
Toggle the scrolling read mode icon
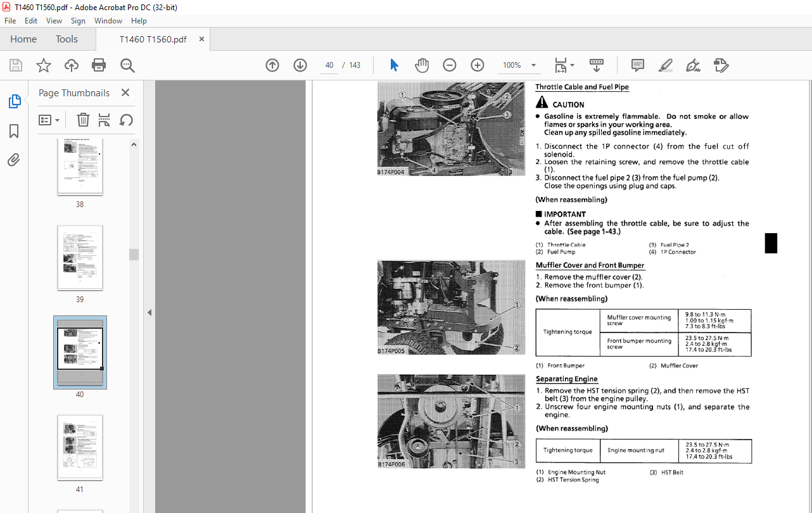pos(597,65)
